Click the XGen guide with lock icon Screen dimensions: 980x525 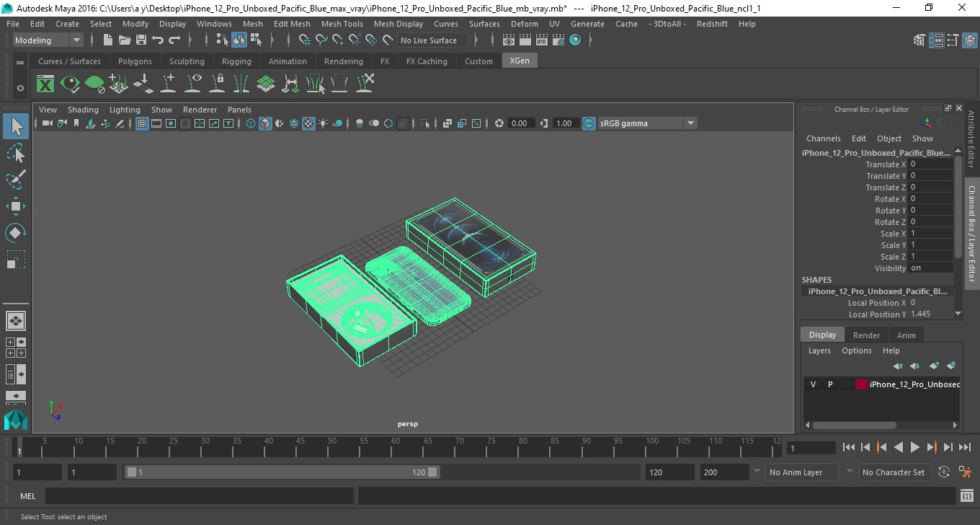(x=217, y=84)
